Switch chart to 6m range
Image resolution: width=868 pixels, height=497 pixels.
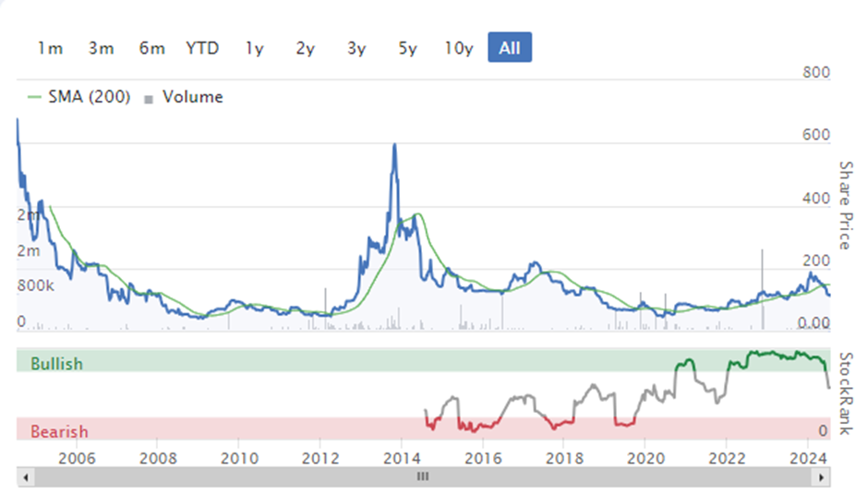point(151,48)
